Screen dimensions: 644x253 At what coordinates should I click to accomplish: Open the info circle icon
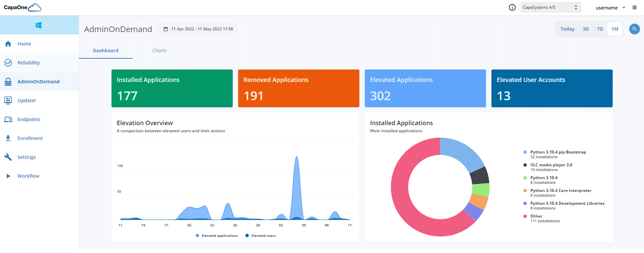512,7
